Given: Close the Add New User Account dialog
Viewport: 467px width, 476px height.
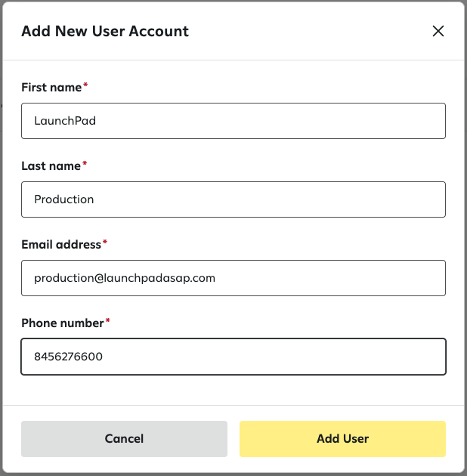Looking at the screenshot, I should coord(438,31).
